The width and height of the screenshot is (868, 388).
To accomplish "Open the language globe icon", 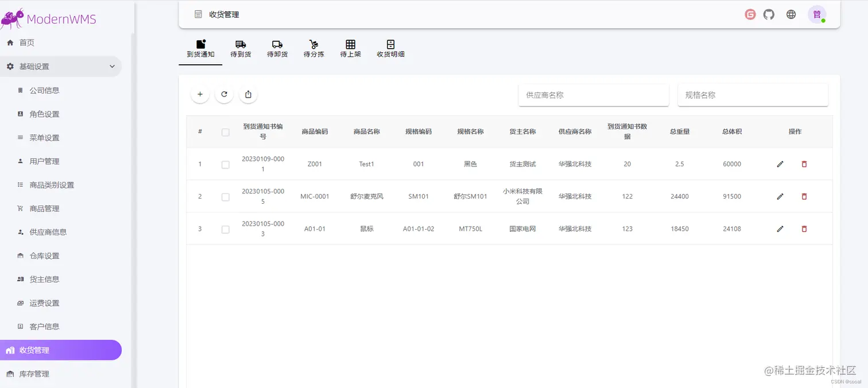I will pos(791,14).
